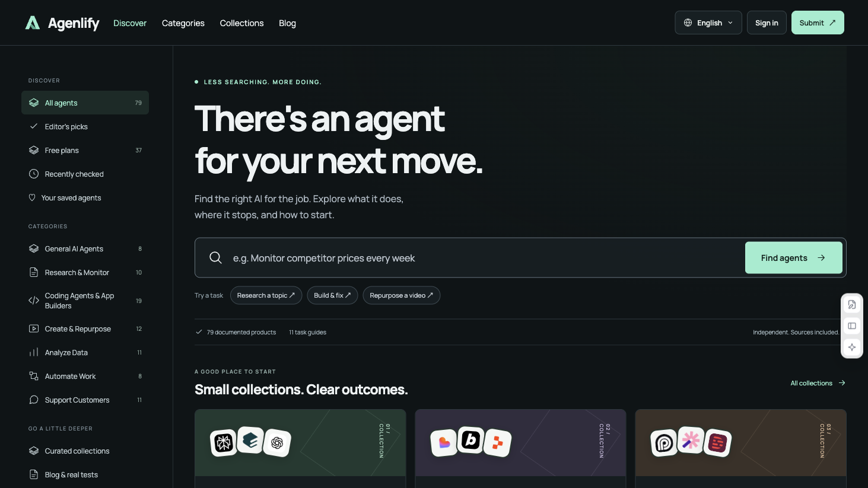
Task: Open the 'Support Customers' category
Action: pyautogui.click(x=85, y=400)
